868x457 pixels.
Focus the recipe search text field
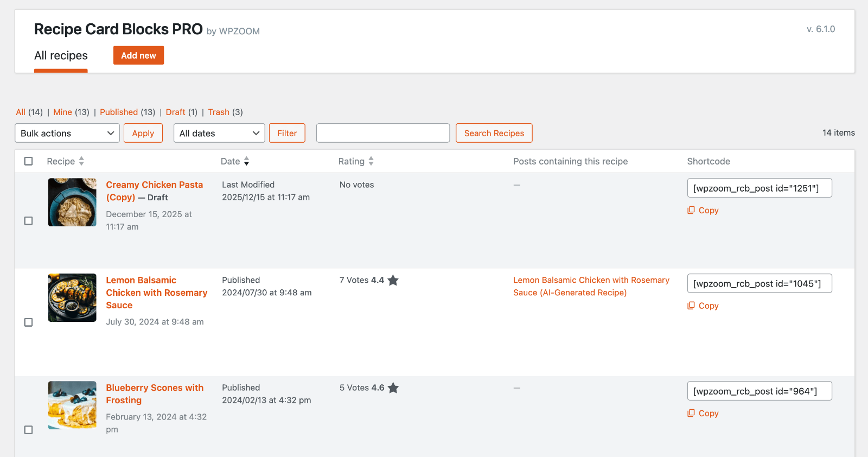pos(383,134)
